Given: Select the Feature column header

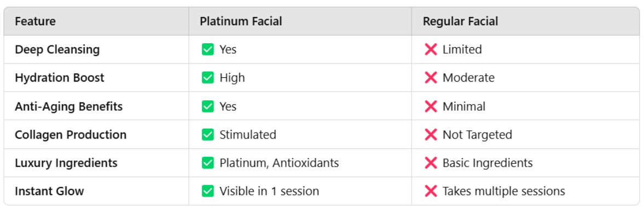Looking at the screenshot, I should 36,21.
